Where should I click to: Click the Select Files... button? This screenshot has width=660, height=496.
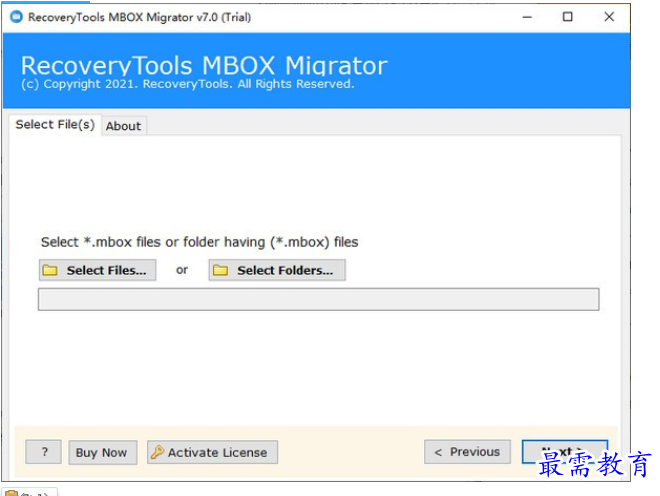pyautogui.click(x=98, y=270)
